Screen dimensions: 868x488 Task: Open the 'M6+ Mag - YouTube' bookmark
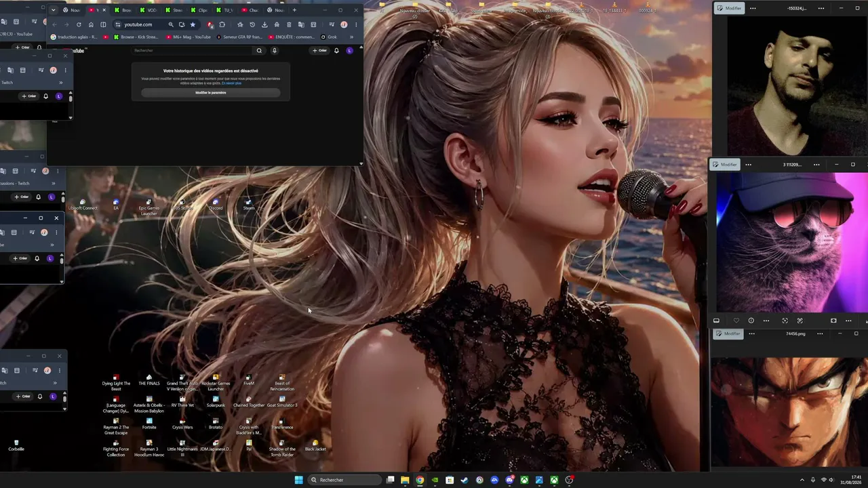(189, 37)
